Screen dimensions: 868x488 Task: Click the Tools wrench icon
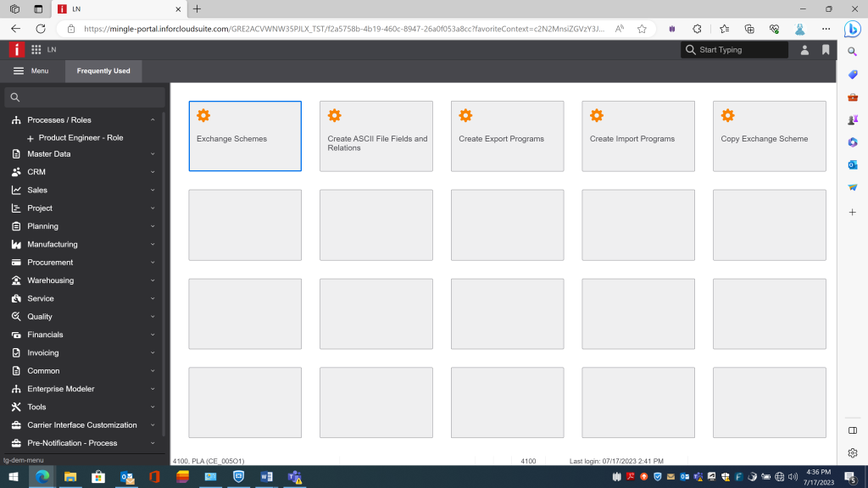16,407
